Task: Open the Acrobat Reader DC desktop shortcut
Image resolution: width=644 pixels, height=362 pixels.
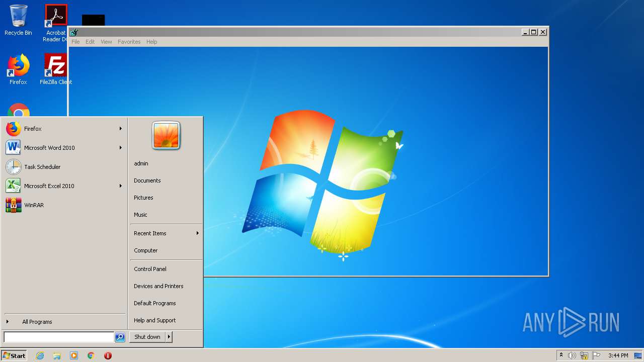Action: coord(56,23)
